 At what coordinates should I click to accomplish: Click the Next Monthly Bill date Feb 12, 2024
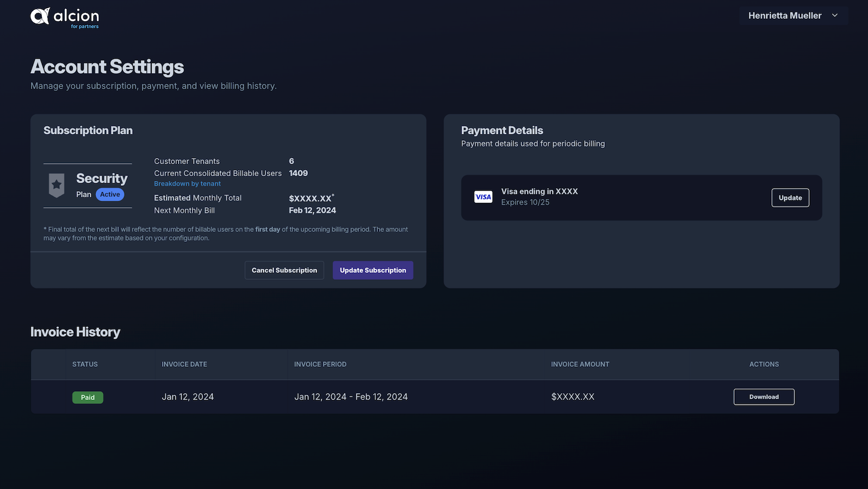click(x=312, y=210)
